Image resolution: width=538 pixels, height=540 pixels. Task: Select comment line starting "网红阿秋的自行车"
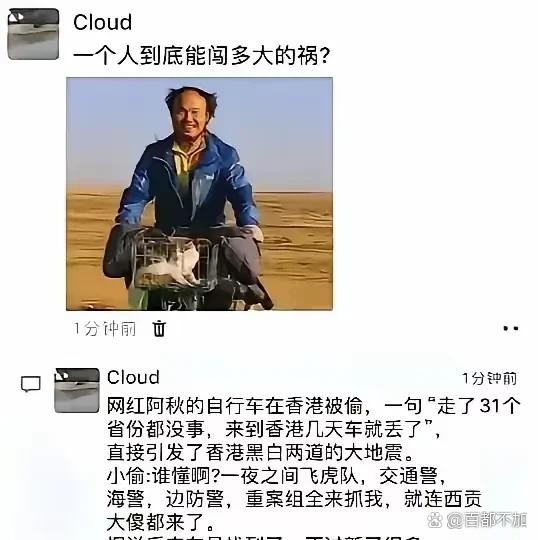pyautogui.click(x=313, y=406)
